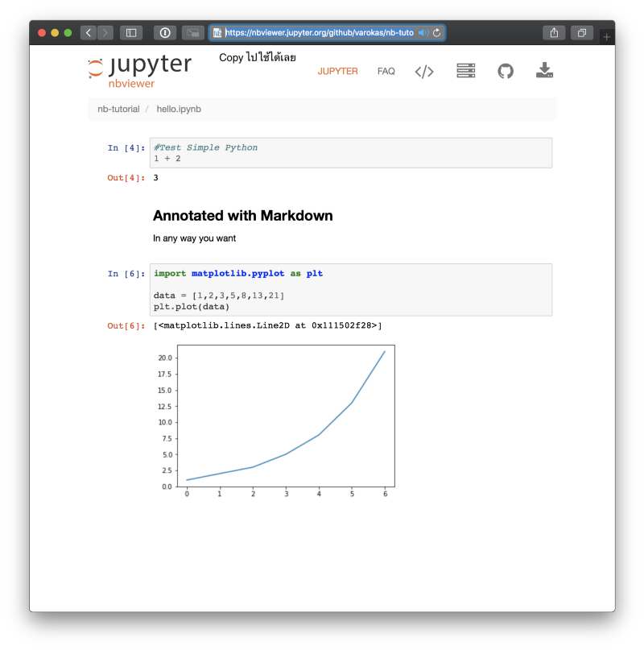Open the GitHub repository icon

pyautogui.click(x=506, y=72)
